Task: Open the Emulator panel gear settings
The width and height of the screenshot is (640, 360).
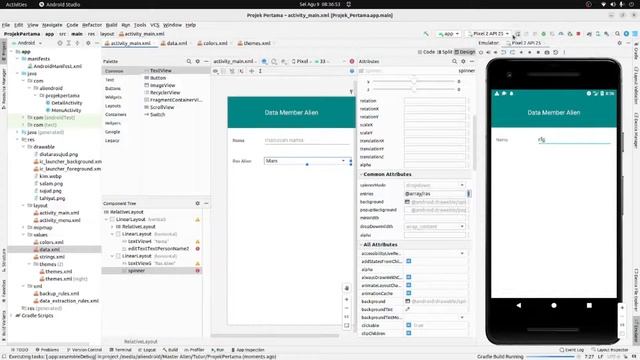Action: 619,43
